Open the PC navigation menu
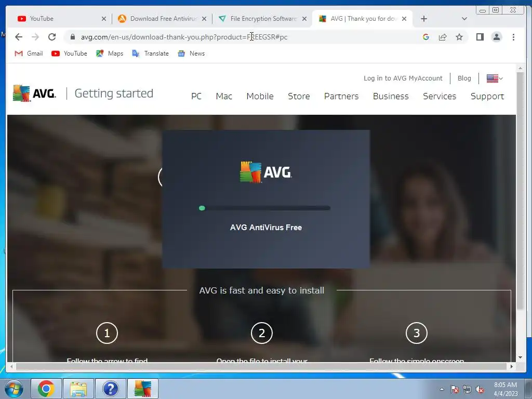Image resolution: width=532 pixels, height=399 pixels. coord(196,96)
